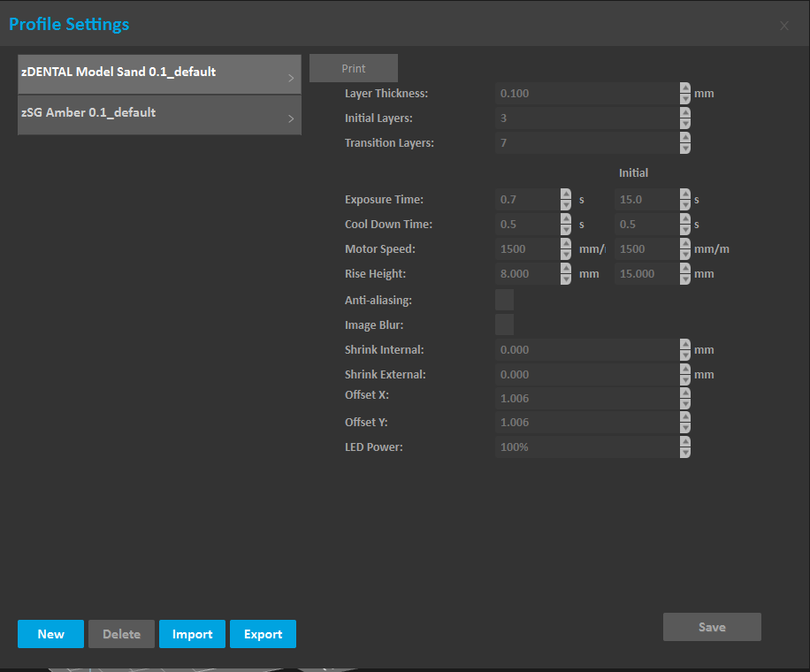Viewport: 810px width, 672px height.
Task: Click the Offset X value field
Action: pyautogui.click(x=587, y=399)
